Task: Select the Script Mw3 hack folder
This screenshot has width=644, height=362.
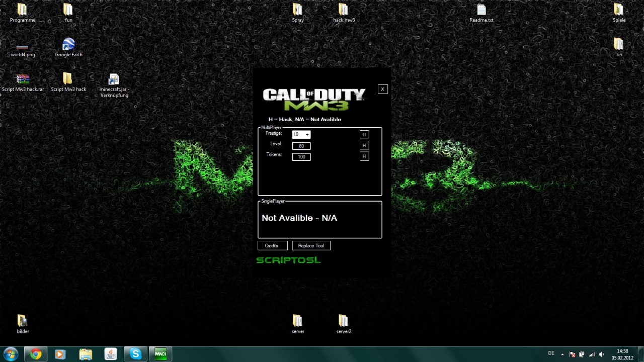Action: point(68,82)
